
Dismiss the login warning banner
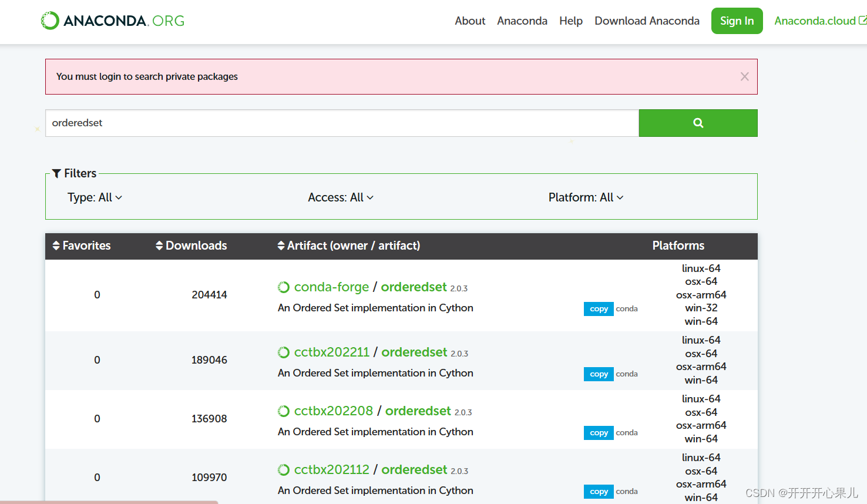(744, 76)
